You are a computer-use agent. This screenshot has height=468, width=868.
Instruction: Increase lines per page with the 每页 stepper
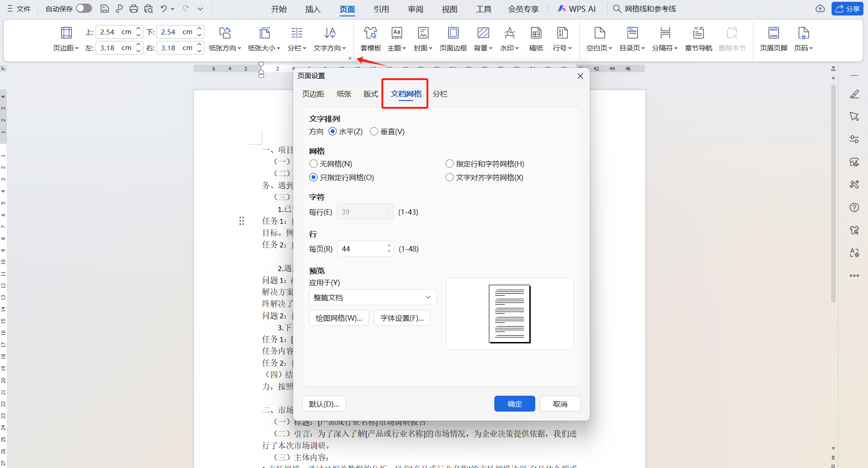tap(388, 246)
